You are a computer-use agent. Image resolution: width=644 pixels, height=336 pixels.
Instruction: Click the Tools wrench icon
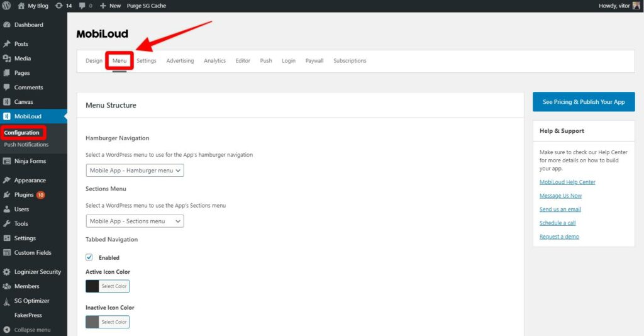coord(6,223)
